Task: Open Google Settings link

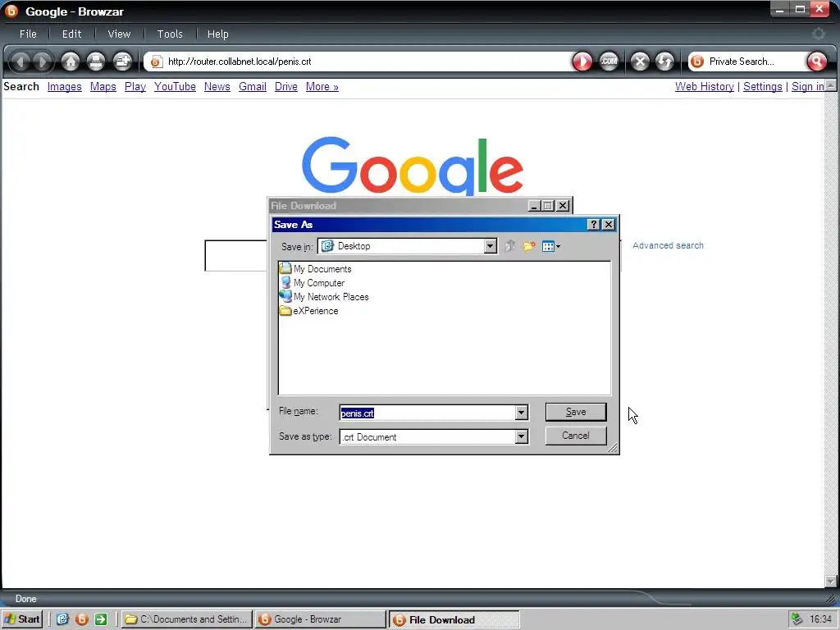Action: point(762,86)
